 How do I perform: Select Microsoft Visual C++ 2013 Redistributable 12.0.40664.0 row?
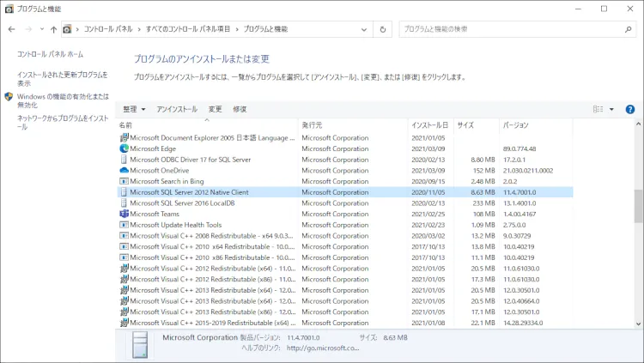pyautogui.click(x=345, y=301)
